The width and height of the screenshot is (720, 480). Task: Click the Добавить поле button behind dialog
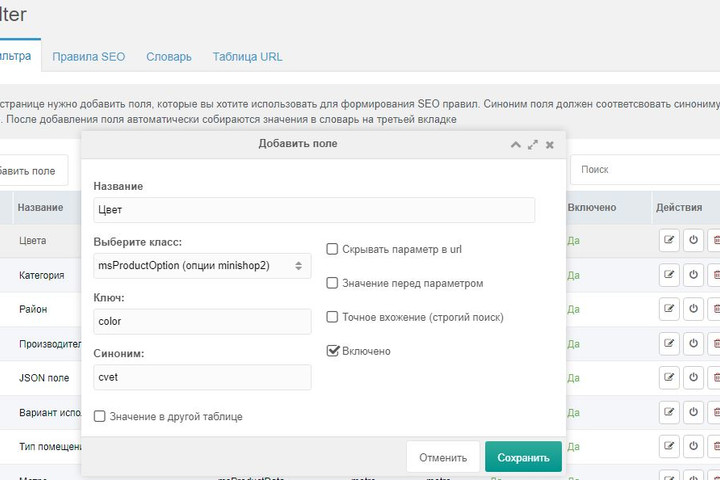coord(33,170)
